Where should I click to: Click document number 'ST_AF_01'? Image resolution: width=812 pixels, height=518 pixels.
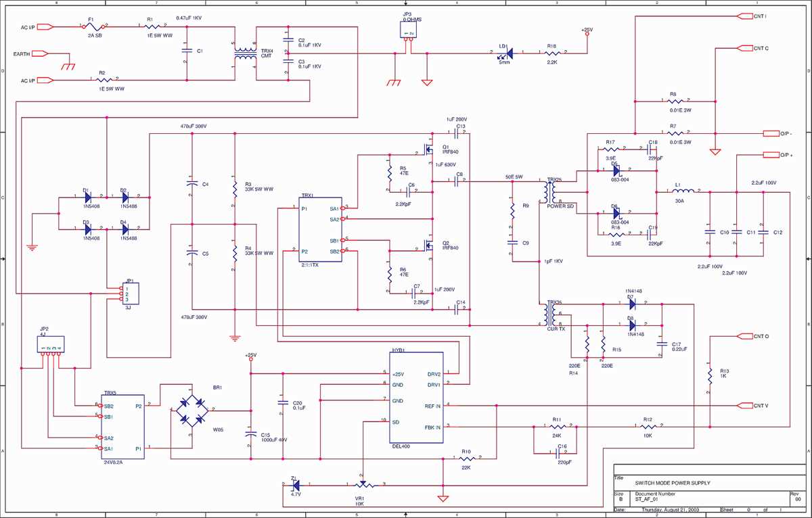coord(647,500)
